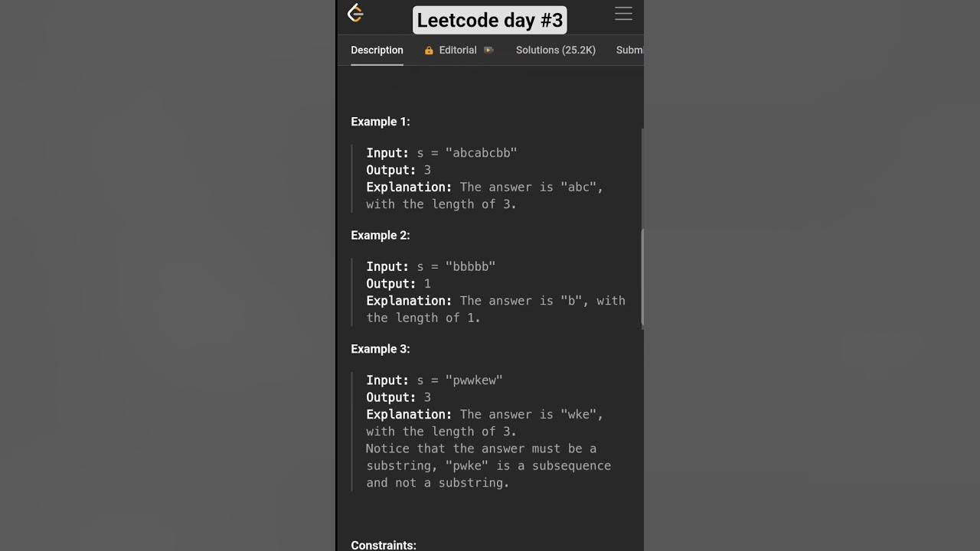Click the Example 1 Explanation label
980x551 pixels.
pos(409,187)
